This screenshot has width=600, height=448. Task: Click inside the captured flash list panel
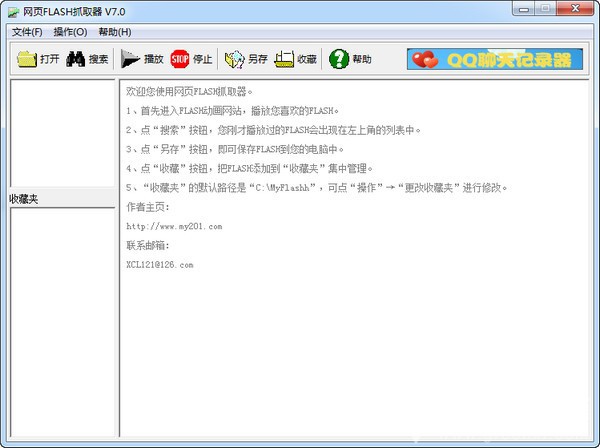(62, 134)
